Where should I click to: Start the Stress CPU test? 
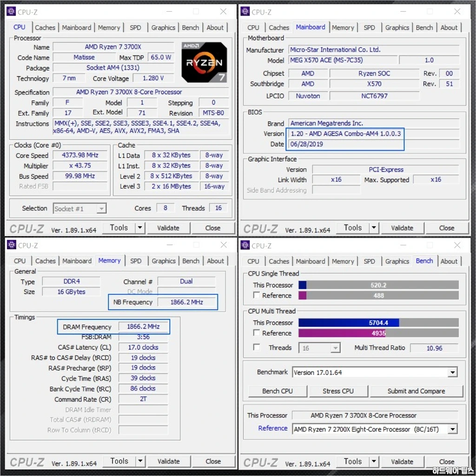click(338, 391)
